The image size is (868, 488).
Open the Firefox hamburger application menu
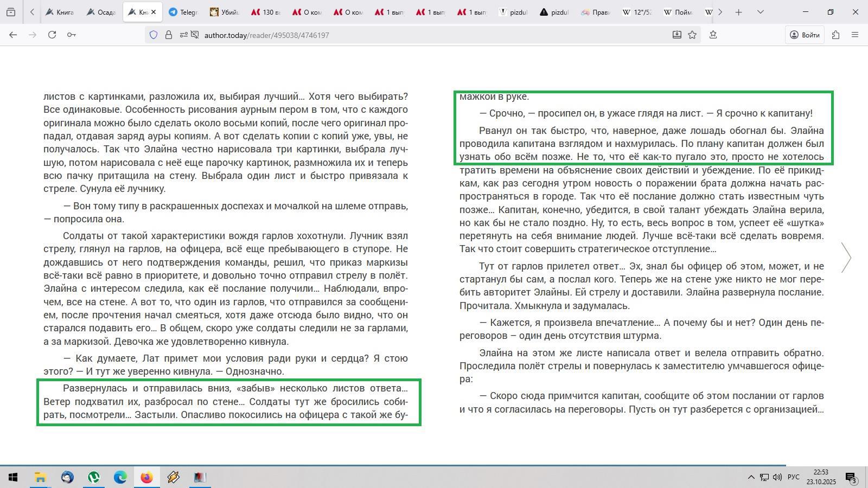pyautogui.click(x=855, y=35)
